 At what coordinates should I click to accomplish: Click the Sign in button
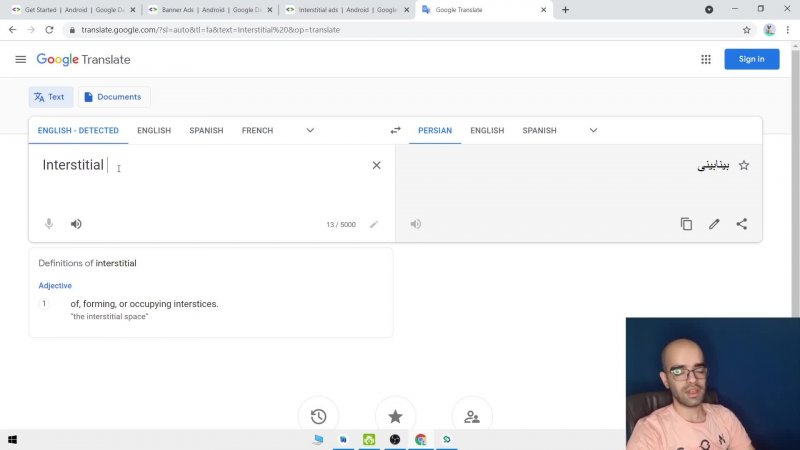(752, 59)
